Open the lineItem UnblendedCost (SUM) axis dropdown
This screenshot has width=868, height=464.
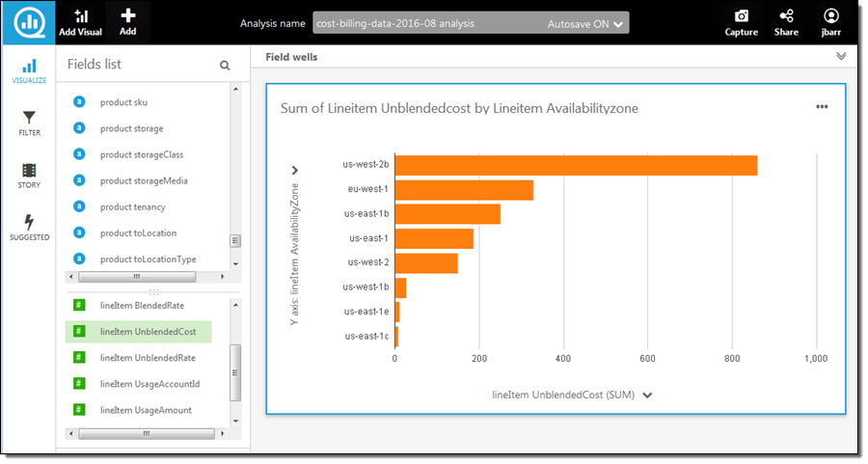point(647,395)
